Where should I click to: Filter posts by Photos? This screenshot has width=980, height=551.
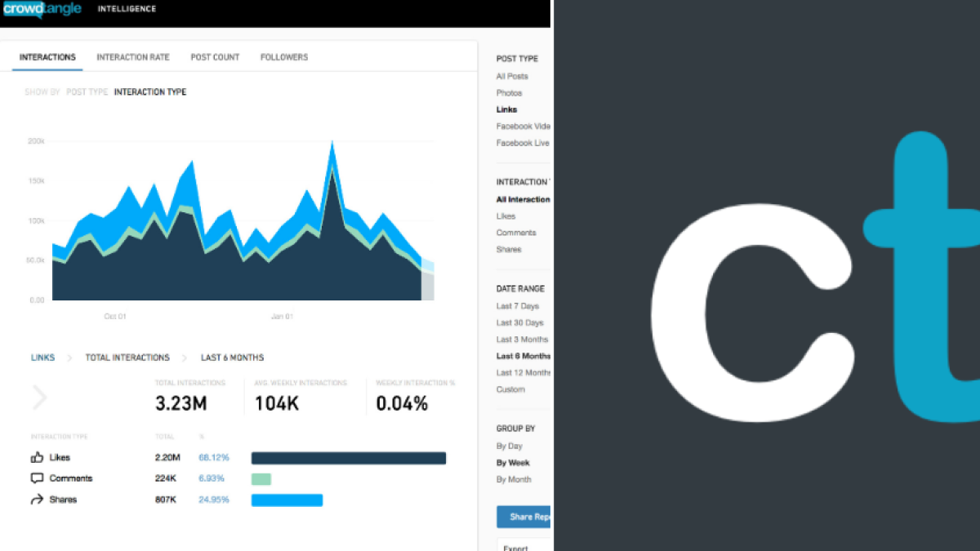click(509, 92)
